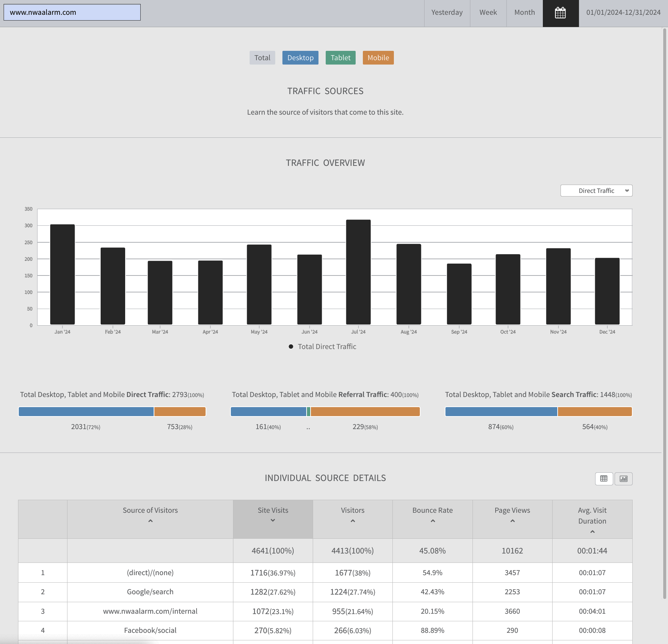Open the calendar date picker icon
Image resolution: width=668 pixels, height=644 pixels.
[561, 13]
